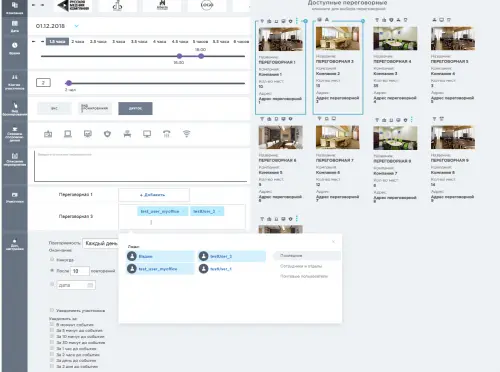The width and height of the screenshot is (500, 372).
Task: Click the 16:00 start time slider handle
Action: coord(179,56)
